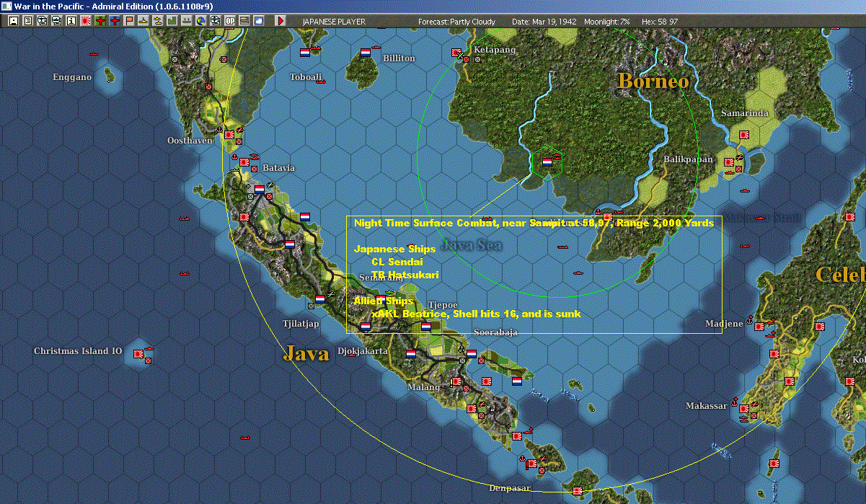
Task: Click the 'Allied Ships' heading
Action: pyautogui.click(x=384, y=301)
